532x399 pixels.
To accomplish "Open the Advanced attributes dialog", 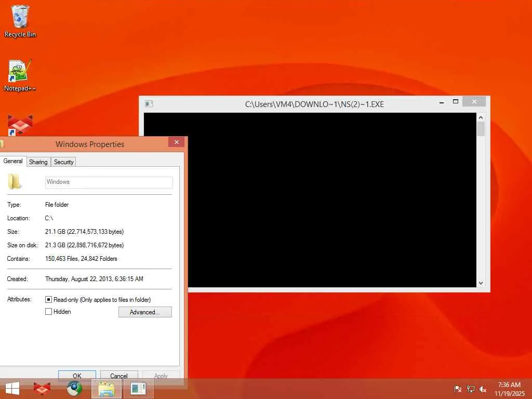I will click(x=145, y=312).
